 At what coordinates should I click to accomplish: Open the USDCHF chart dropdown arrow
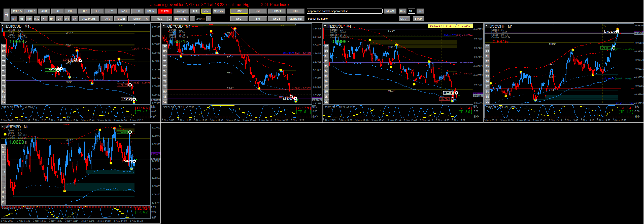pos(486,26)
